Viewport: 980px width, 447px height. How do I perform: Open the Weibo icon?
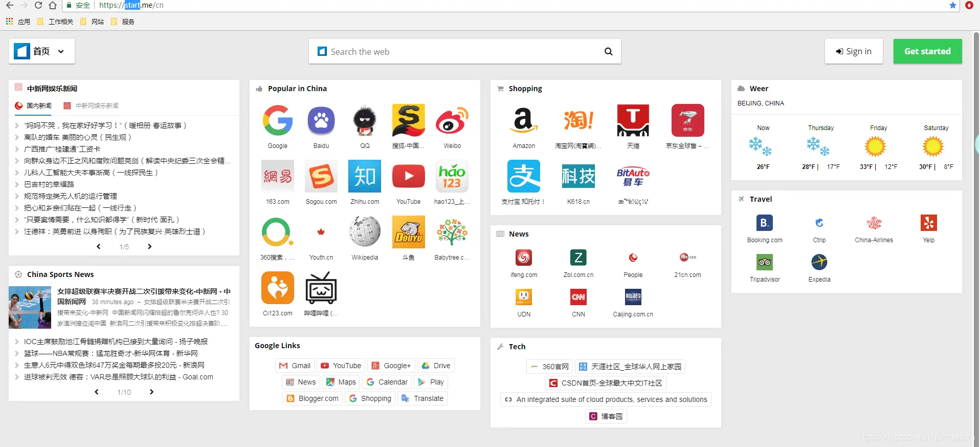coord(452,121)
